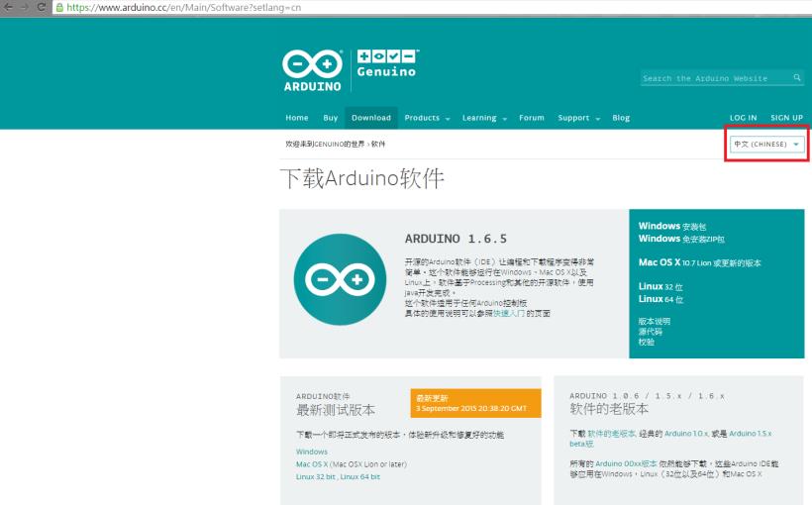This screenshot has height=505, width=812.
Task: Expand the Support dropdown menu
Action: (x=579, y=118)
